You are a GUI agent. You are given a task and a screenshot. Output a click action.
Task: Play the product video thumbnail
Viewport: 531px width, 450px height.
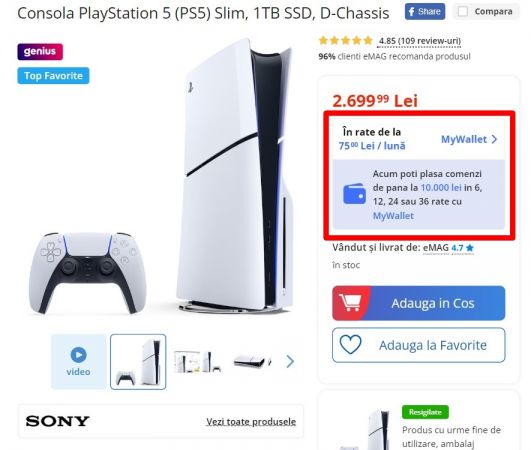point(79,361)
